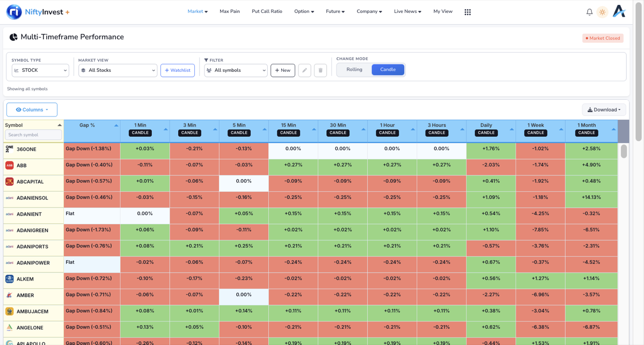Open the Download dropdown

604,109
